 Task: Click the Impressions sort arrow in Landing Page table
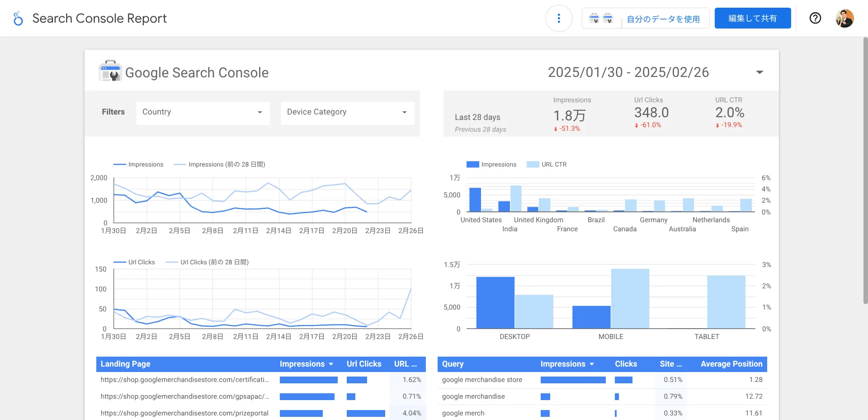331,364
